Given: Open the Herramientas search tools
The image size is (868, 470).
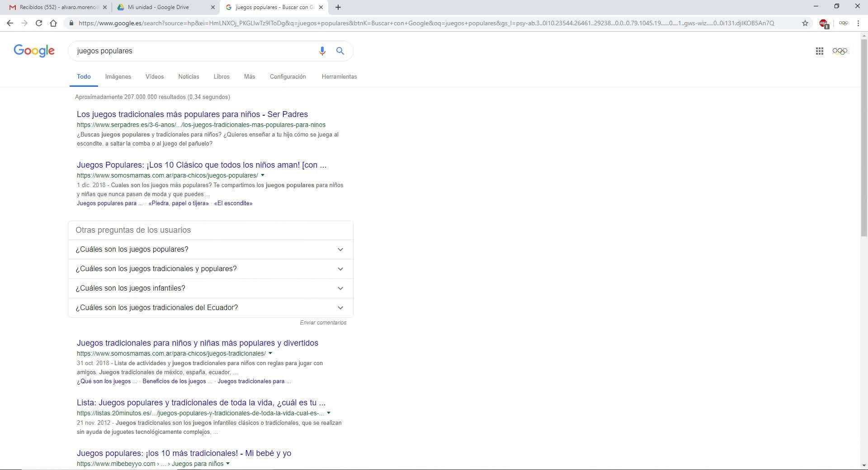Looking at the screenshot, I should (x=340, y=77).
